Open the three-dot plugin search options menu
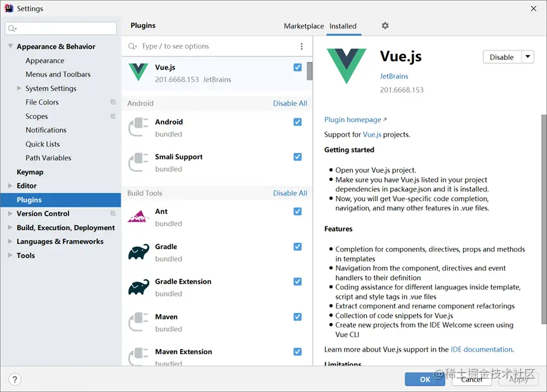Image resolution: width=547 pixels, height=392 pixels. (x=302, y=46)
